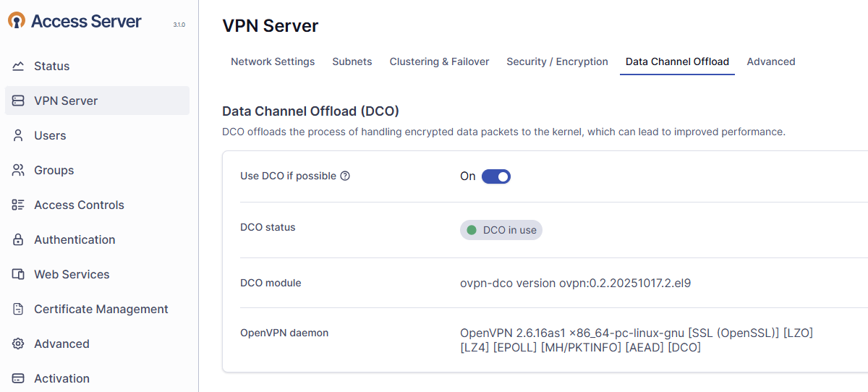Click the VPN Server page heading

coord(271,26)
